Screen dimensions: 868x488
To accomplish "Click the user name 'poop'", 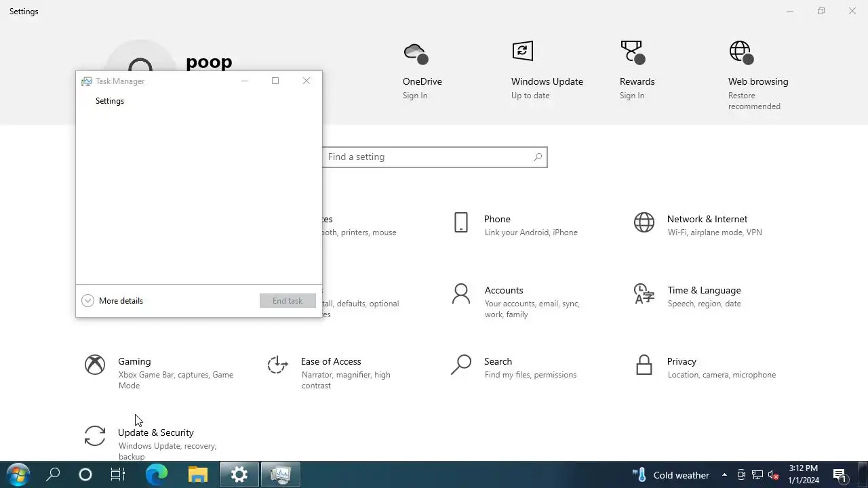I will (x=209, y=61).
